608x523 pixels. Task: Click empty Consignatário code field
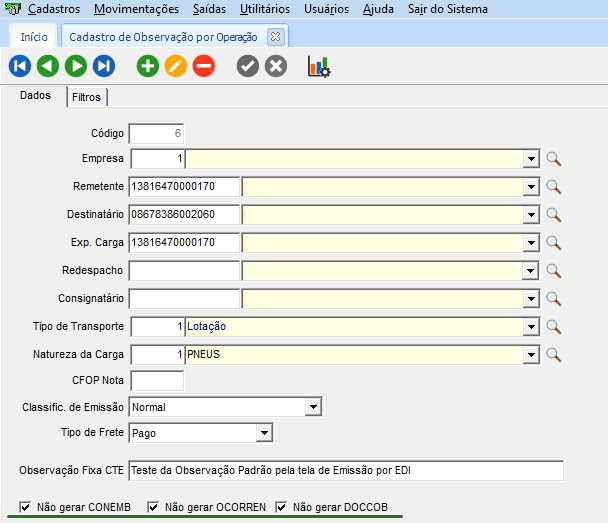pos(184,299)
